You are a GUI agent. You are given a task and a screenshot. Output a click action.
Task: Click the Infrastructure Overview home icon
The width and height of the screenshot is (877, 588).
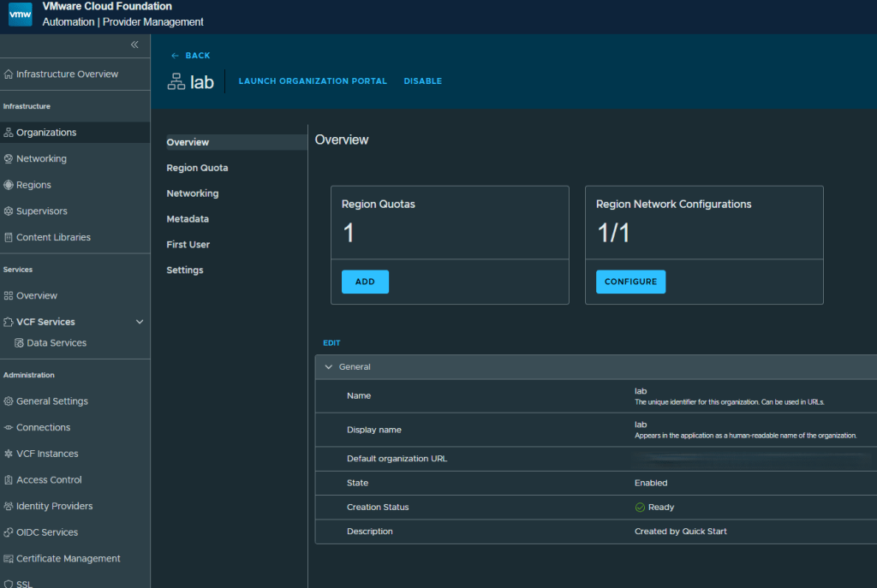pos(9,74)
